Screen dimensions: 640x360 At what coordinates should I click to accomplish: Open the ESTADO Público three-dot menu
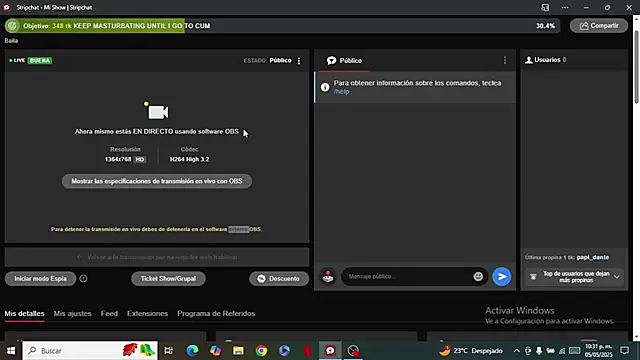coord(299,61)
